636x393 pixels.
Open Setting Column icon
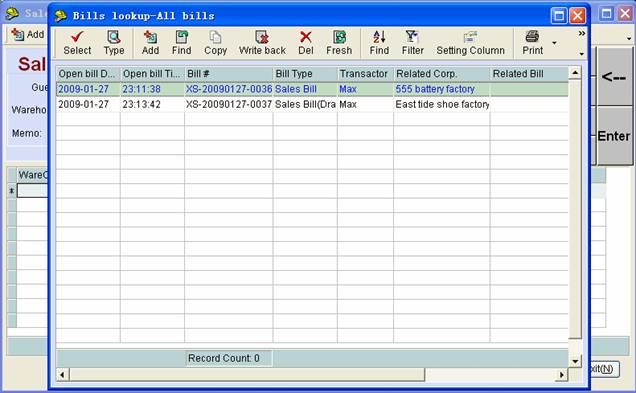tap(470, 37)
